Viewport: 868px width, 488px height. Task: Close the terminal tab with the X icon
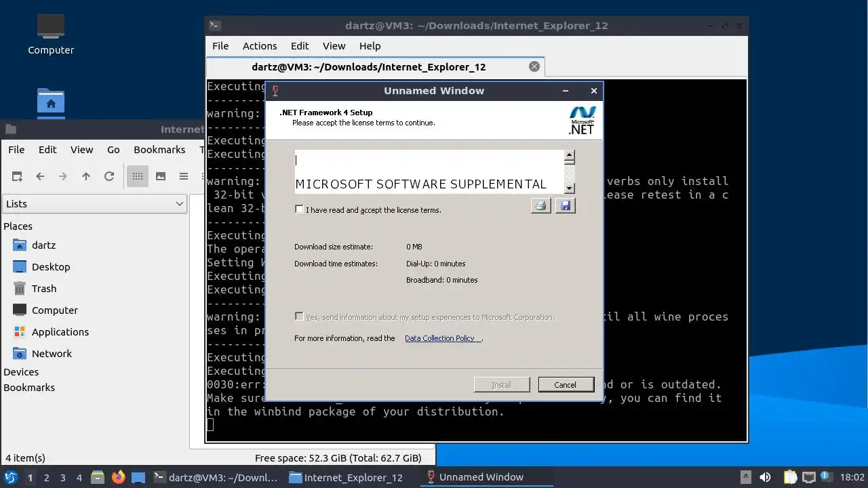click(x=534, y=66)
